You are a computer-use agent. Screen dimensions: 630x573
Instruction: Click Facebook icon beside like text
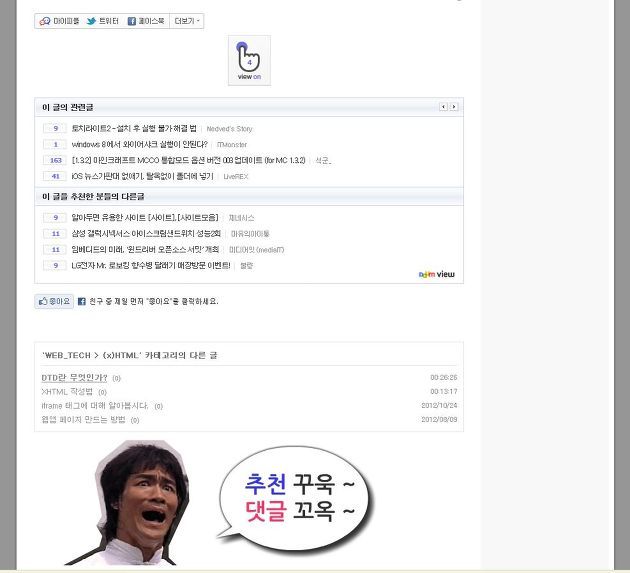coord(82,301)
